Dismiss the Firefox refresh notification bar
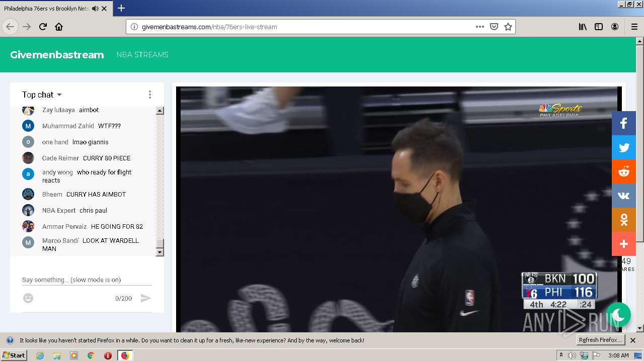This screenshot has width=644, height=362. (633, 340)
